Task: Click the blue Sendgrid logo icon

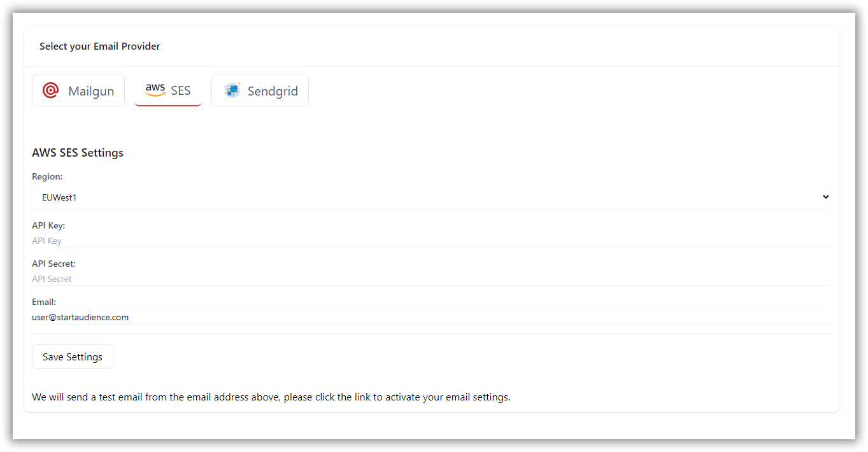Action: point(232,90)
